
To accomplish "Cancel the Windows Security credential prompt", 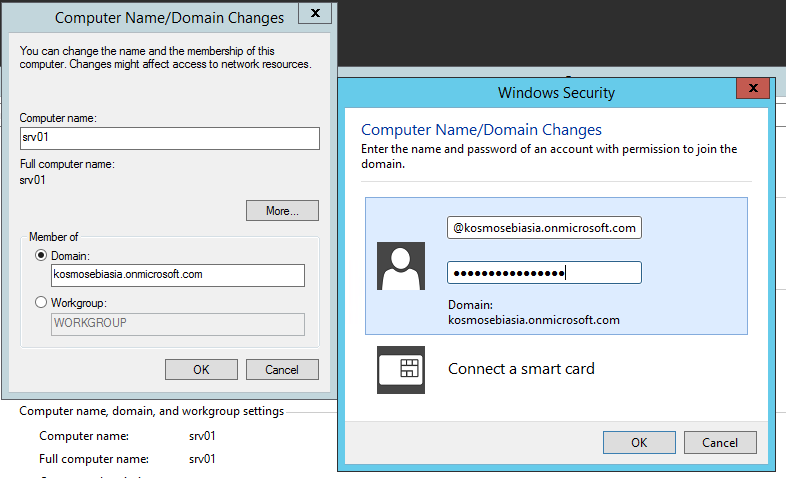I will [x=720, y=442].
